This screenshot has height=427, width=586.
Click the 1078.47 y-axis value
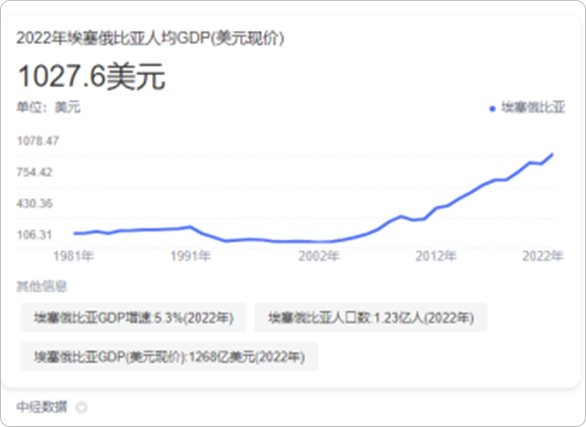(x=38, y=141)
